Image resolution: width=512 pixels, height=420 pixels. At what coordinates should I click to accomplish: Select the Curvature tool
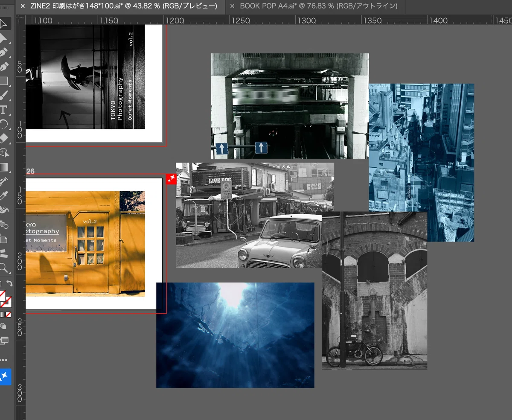[x=4, y=67]
